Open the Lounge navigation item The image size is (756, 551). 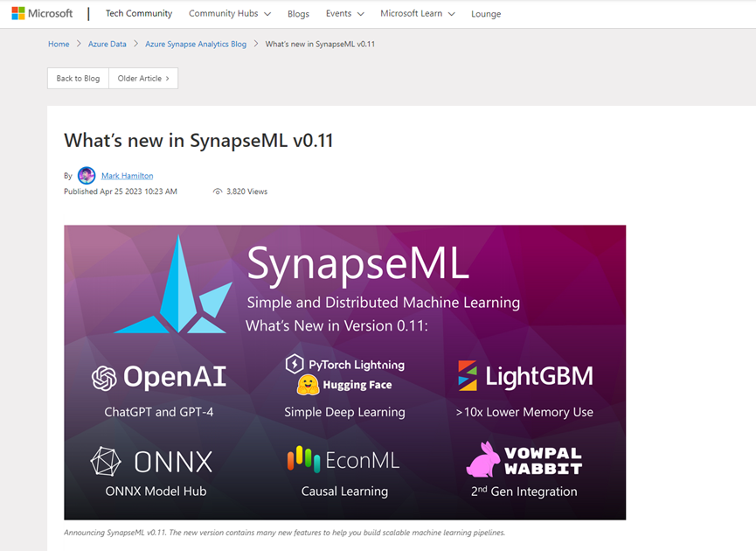tap(486, 14)
